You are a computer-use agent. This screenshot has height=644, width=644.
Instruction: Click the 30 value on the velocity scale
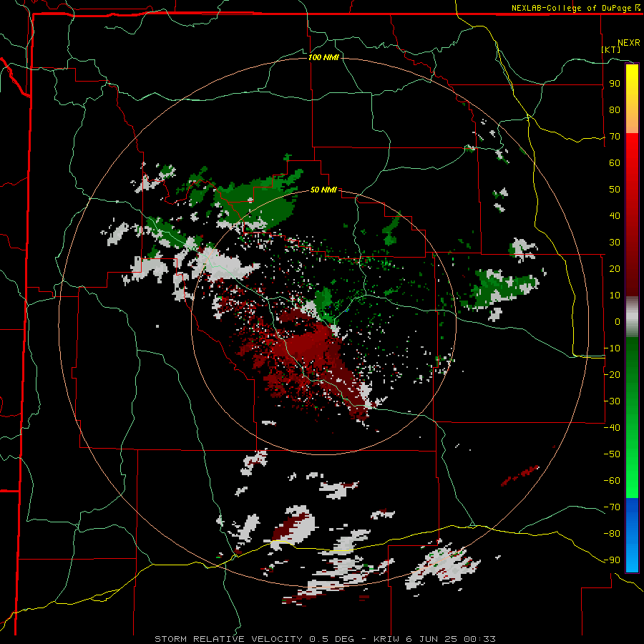click(615, 243)
